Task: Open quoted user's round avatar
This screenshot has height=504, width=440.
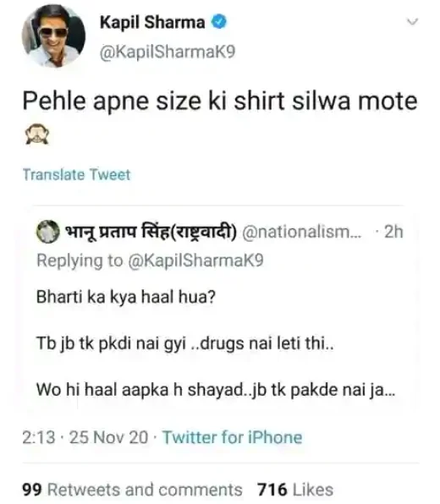Action: [x=48, y=232]
